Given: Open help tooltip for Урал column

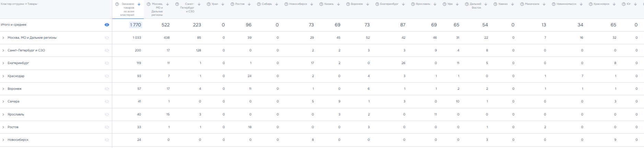Looking at the screenshot, I should [x=209, y=4].
